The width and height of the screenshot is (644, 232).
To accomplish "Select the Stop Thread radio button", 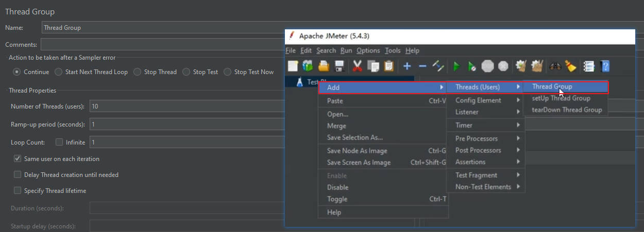I will (138, 72).
